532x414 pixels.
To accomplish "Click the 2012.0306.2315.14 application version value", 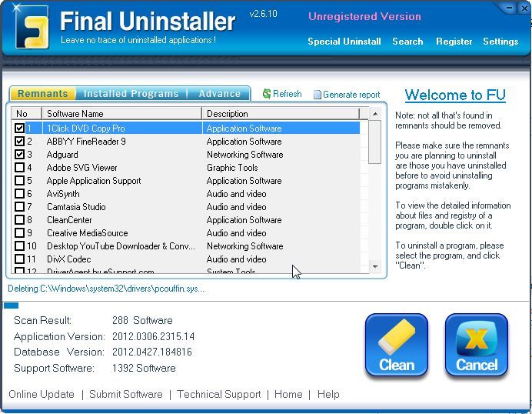I will point(153,336).
